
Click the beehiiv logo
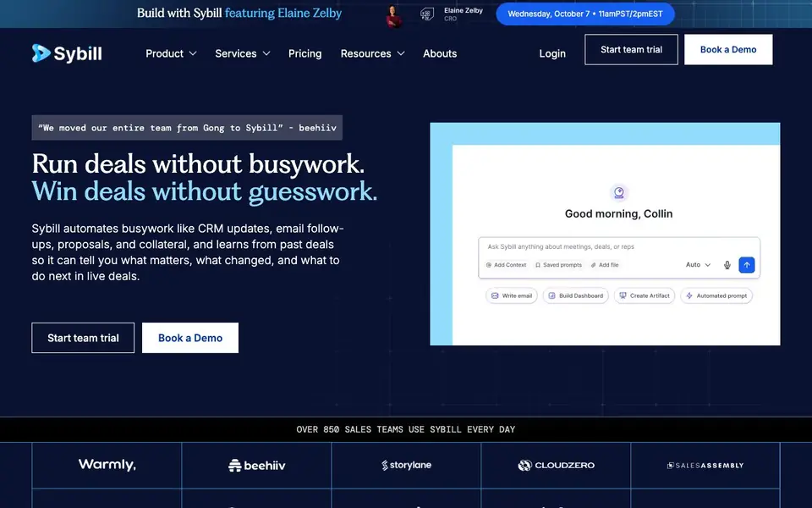[x=257, y=466]
